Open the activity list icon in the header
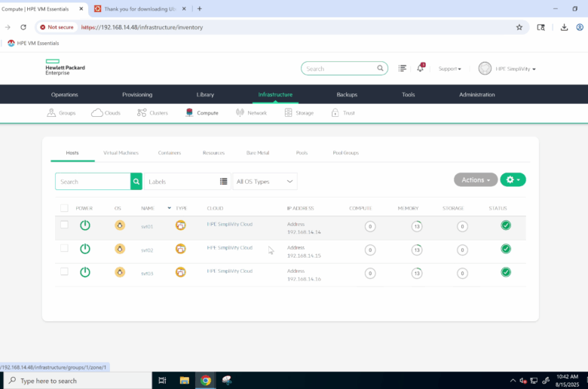Image resolution: width=588 pixels, height=389 pixels. coord(403,69)
